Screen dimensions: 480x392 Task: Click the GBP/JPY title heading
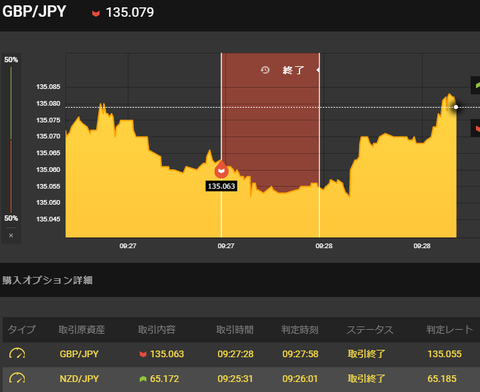[34, 12]
